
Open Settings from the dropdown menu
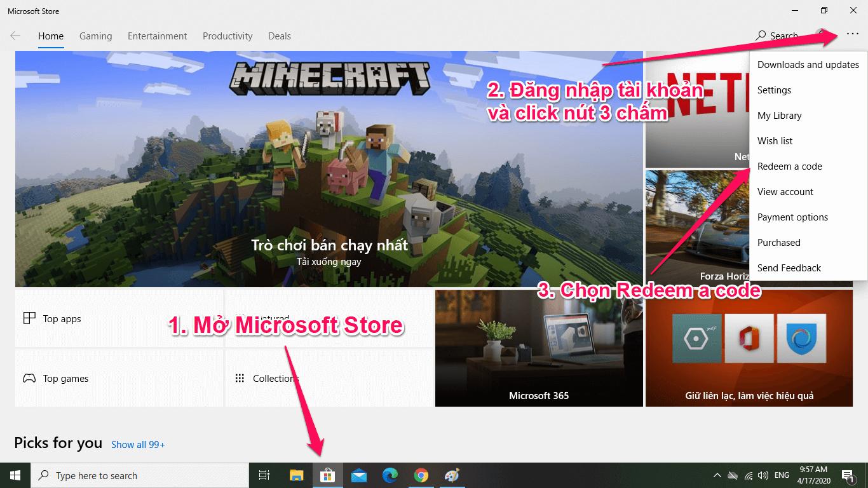[808, 90]
